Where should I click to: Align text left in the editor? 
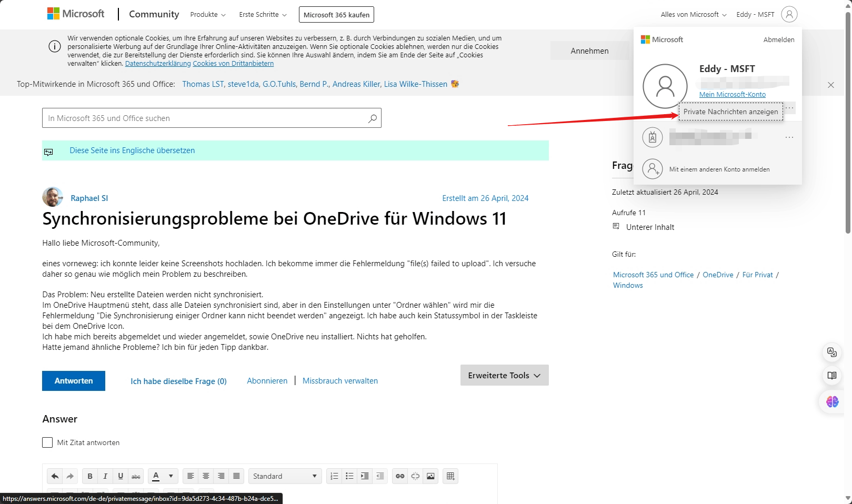click(191, 476)
